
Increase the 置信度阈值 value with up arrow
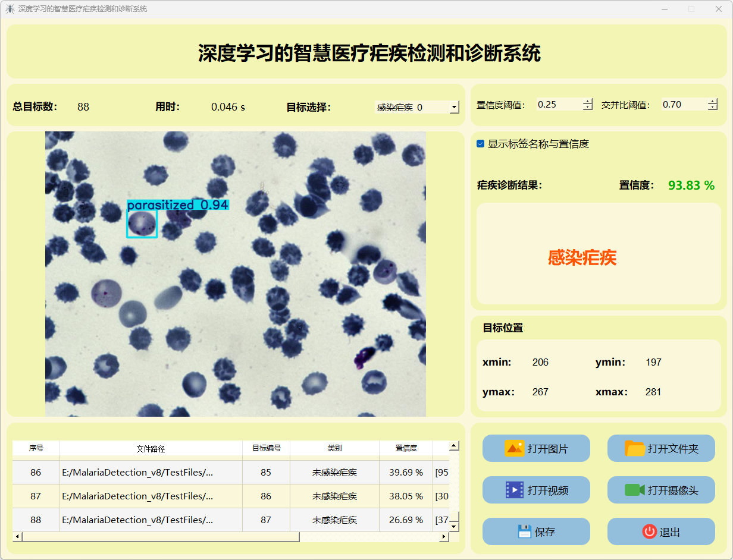click(588, 101)
